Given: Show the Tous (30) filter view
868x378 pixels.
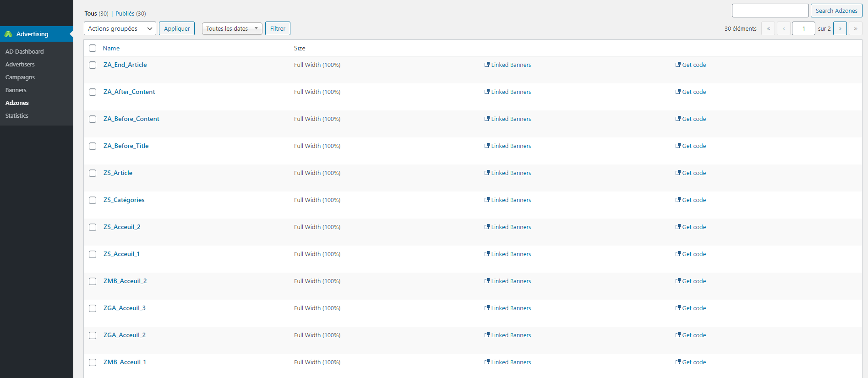Looking at the screenshot, I should point(96,13).
